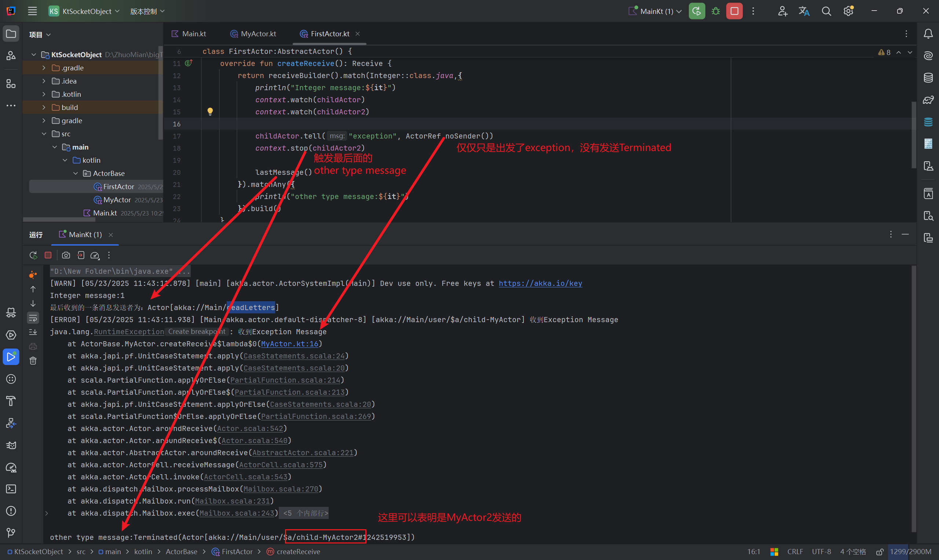Click the intention lightbulb on line 15

click(x=210, y=111)
